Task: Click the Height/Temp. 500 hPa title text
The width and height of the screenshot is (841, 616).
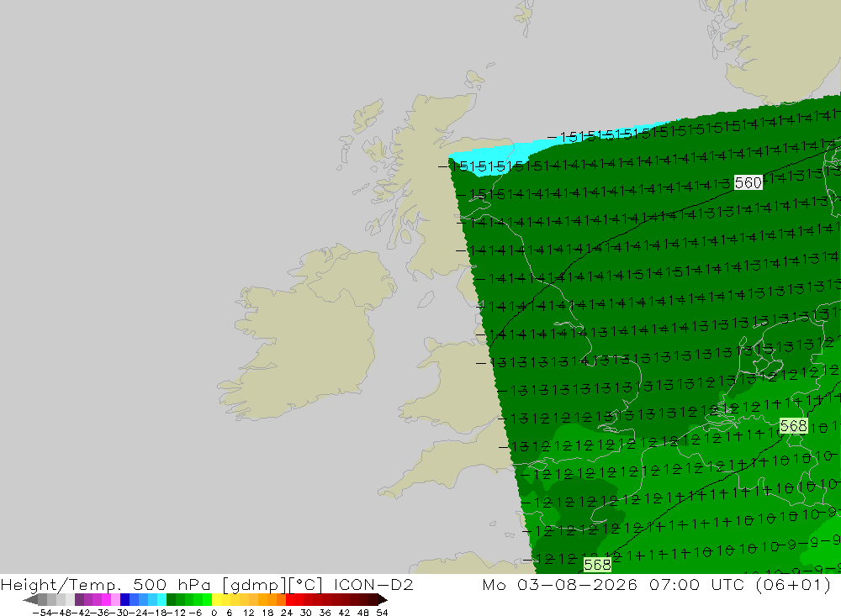Action: click(105, 584)
